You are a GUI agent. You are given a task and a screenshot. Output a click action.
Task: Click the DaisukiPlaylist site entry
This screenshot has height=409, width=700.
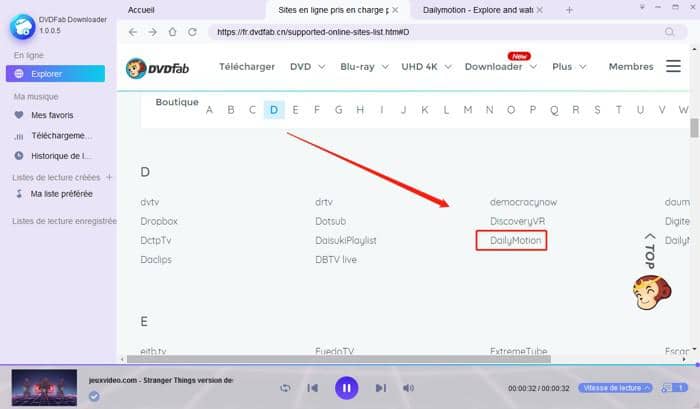[346, 240]
